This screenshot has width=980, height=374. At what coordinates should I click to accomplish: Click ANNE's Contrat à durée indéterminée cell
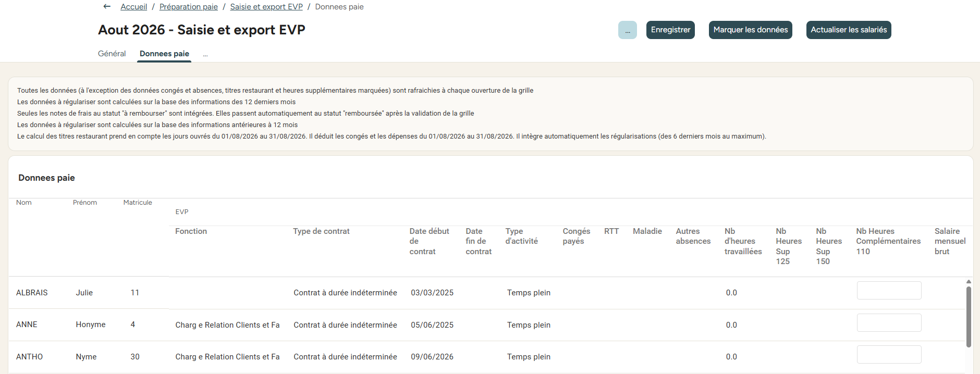[x=345, y=325]
